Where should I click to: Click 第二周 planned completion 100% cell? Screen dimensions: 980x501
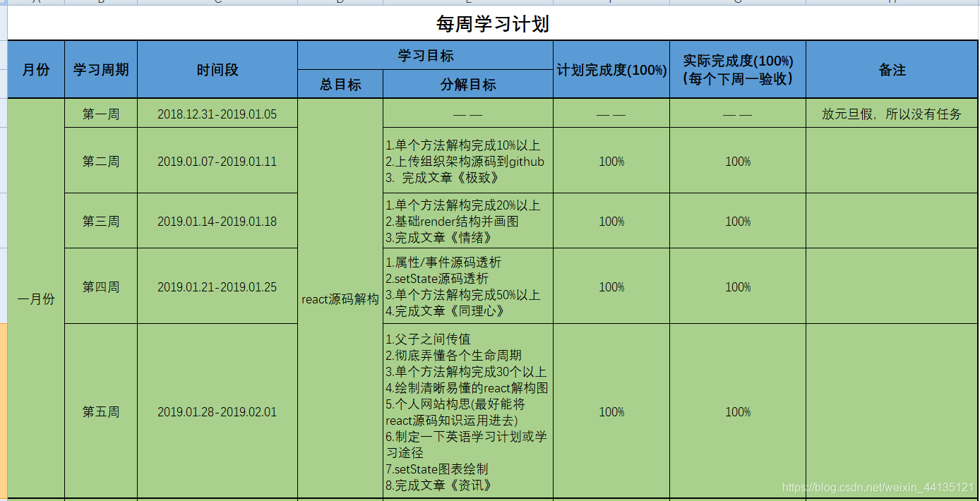tap(611, 161)
